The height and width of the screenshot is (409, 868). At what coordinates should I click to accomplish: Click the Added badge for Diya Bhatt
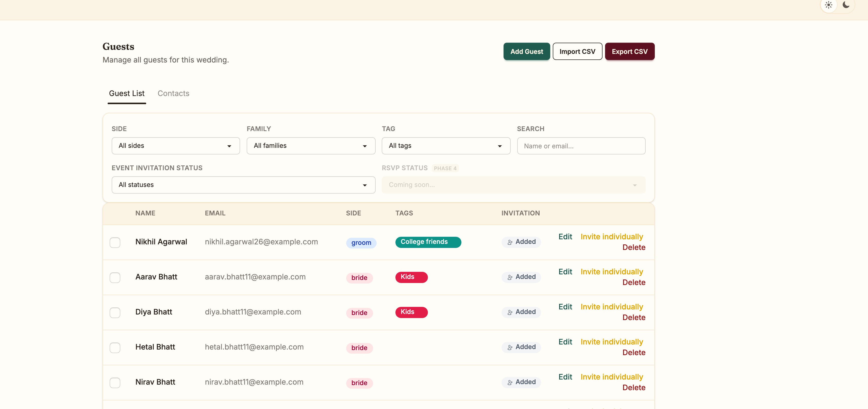521,312
